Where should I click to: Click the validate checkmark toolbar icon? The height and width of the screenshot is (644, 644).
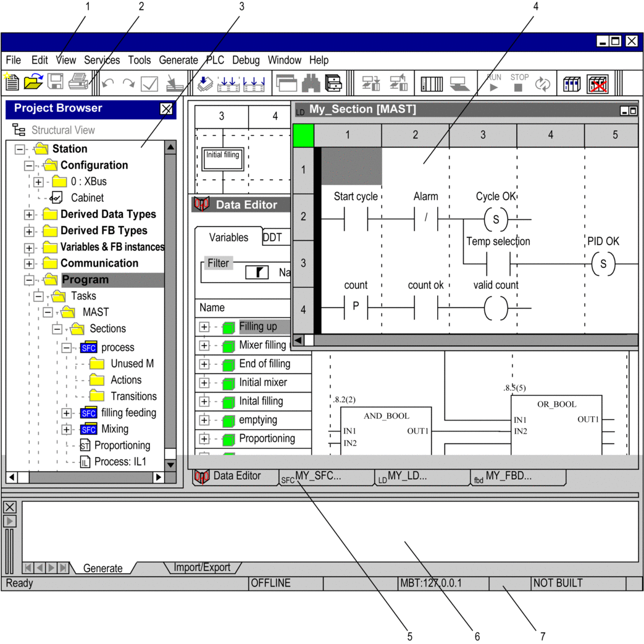(x=149, y=83)
